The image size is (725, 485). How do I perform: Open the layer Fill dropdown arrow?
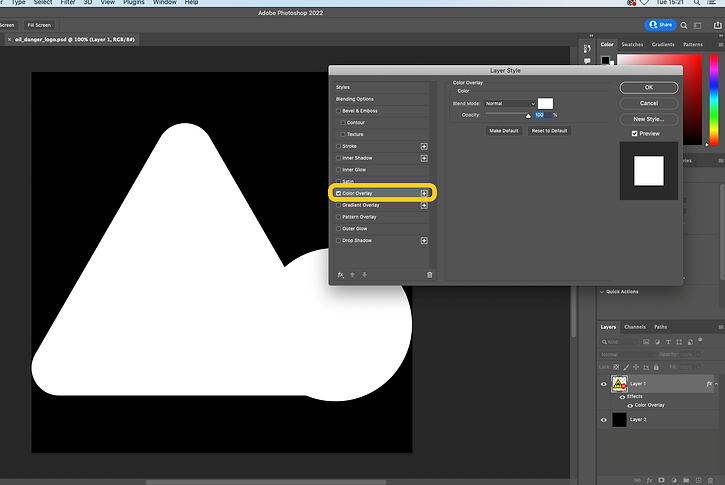click(698, 367)
